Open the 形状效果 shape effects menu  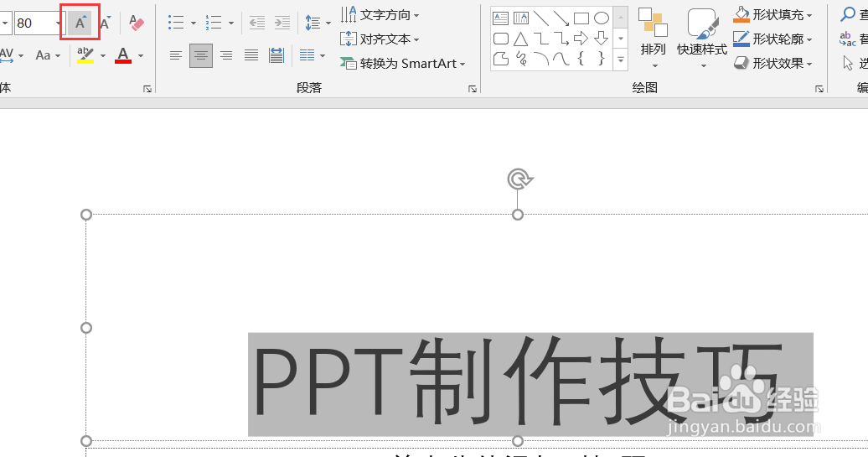[x=772, y=64]
